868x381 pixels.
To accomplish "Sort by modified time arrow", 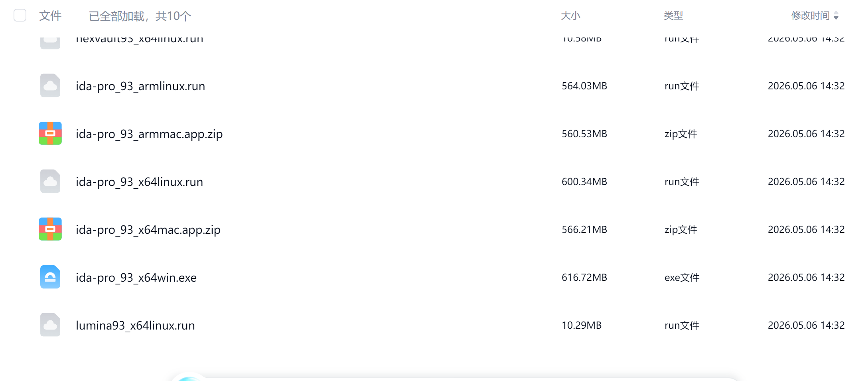I will tap(836, 16).
